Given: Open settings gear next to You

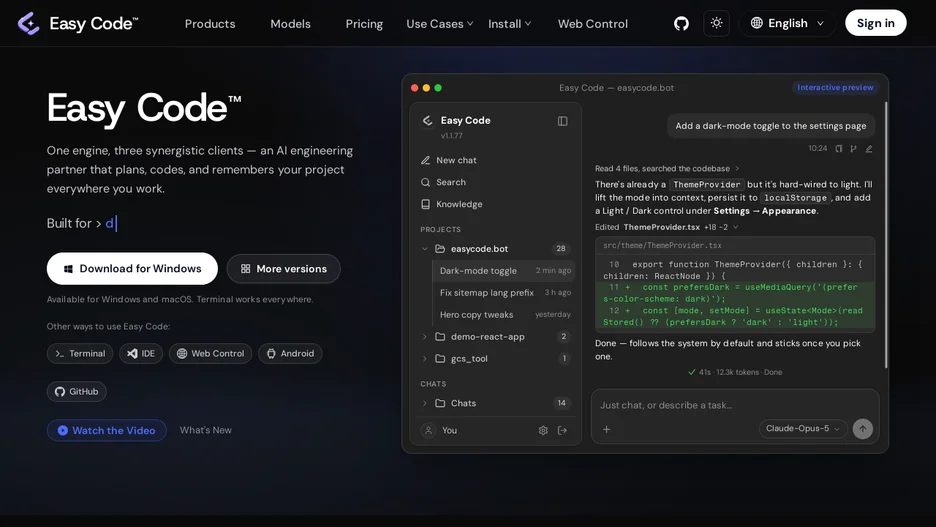Looking at the screenshot, I should pyautogui.click(x=543, y=430).
